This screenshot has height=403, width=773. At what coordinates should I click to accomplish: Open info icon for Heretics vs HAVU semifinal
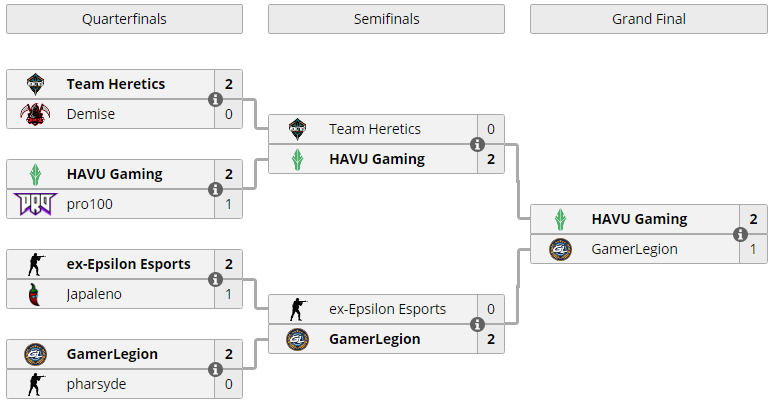477,145
